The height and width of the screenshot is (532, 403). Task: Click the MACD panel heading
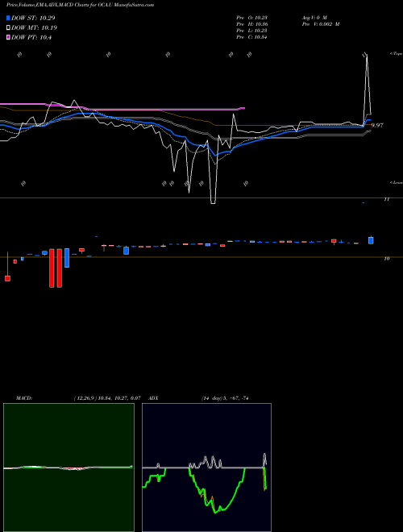point(24,398)
